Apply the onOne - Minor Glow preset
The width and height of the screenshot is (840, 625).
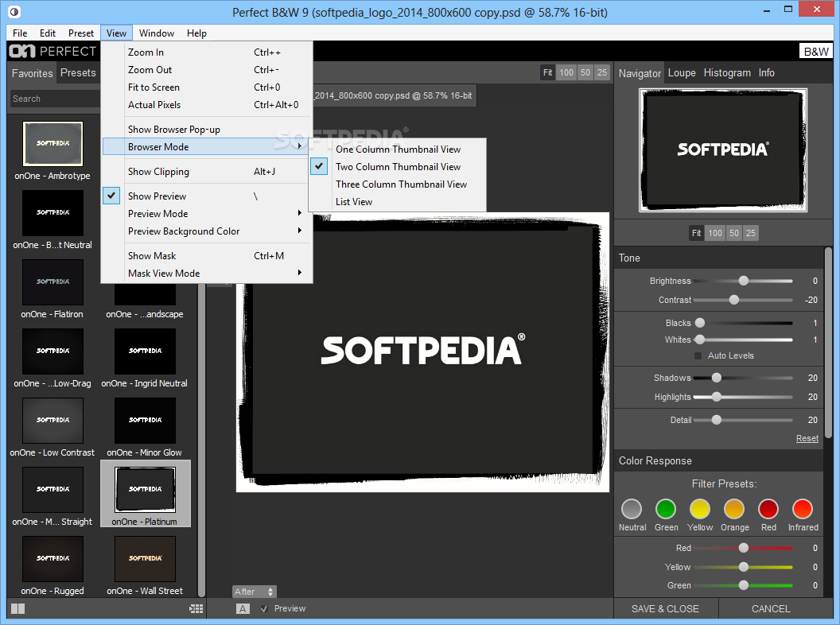click(x=145, y=421)
